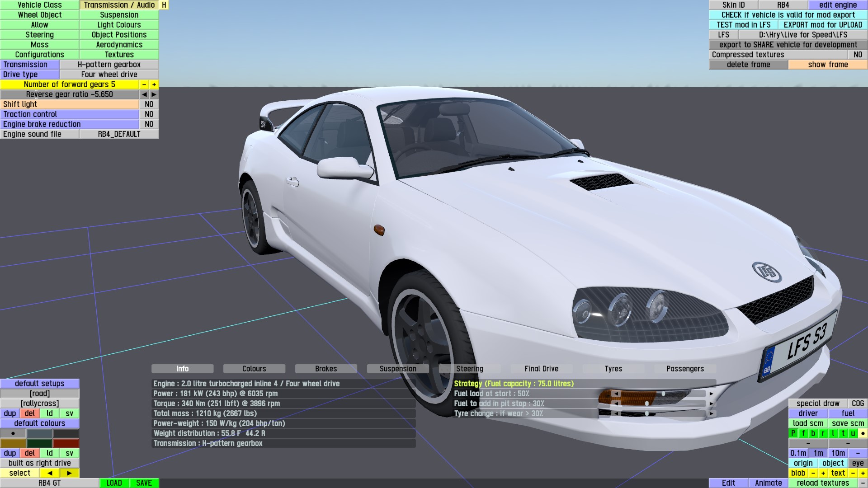Screen dimensions: 868x488
Task: Select the dark red default colour swatch
Action: tap(66, 443)
